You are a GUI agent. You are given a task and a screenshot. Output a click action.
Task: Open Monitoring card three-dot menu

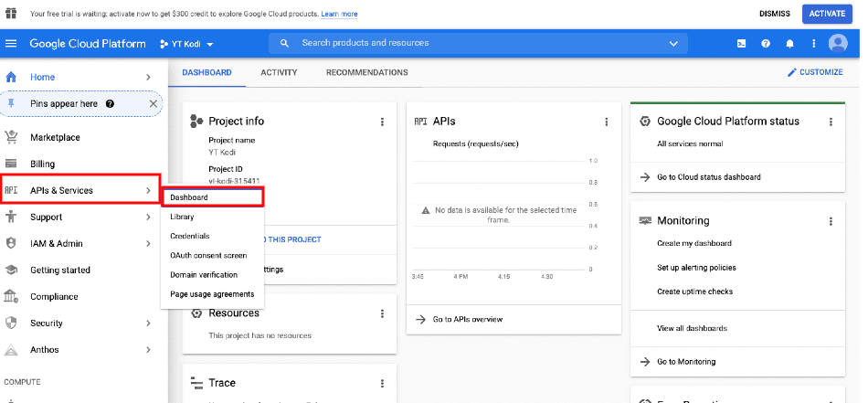pyautogui.click(x=831, y=221)
